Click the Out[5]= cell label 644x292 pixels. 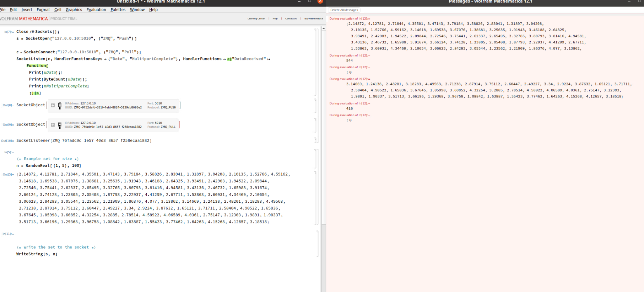coord(8,175)
